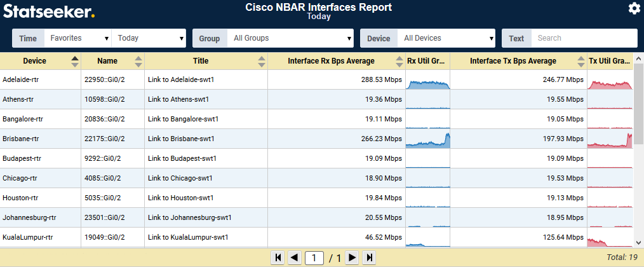Viewport: 644px width, 267px height.
Task: Open the Favorites time dropdown
Action: 78,38
